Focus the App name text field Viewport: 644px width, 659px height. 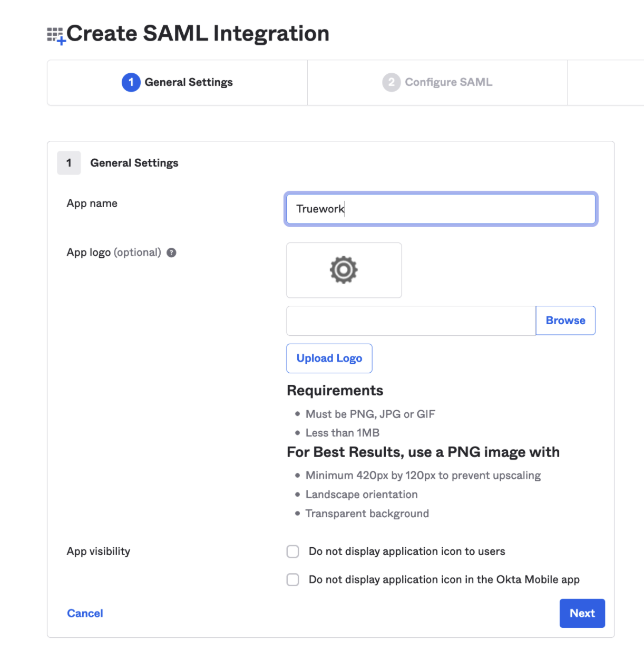tap(441, 209)
